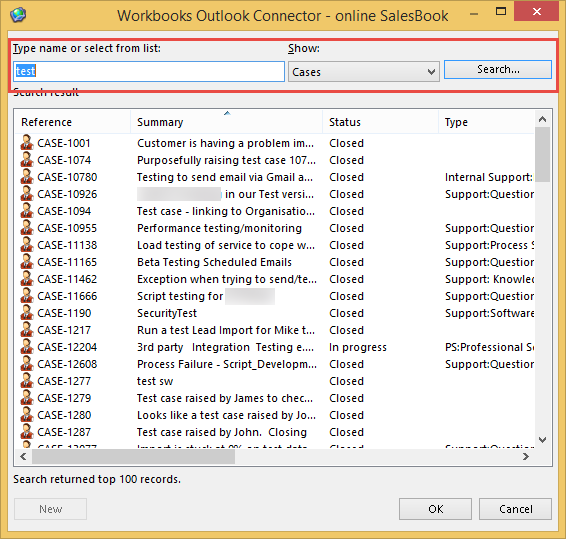The height and width of the screenshot is (539, 566).
Task: Select the CASE-1001 reference text
Action: [64, 143]
